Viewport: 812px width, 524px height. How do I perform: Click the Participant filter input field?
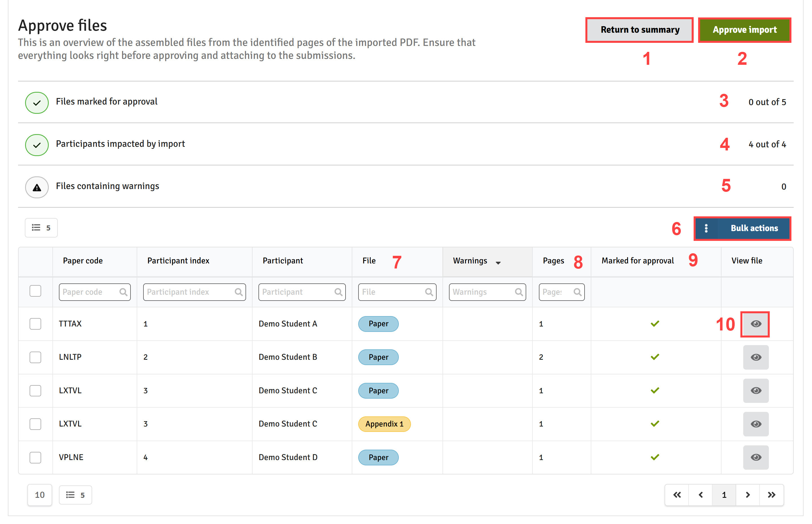pyautogui.click(x=302, y=292)
